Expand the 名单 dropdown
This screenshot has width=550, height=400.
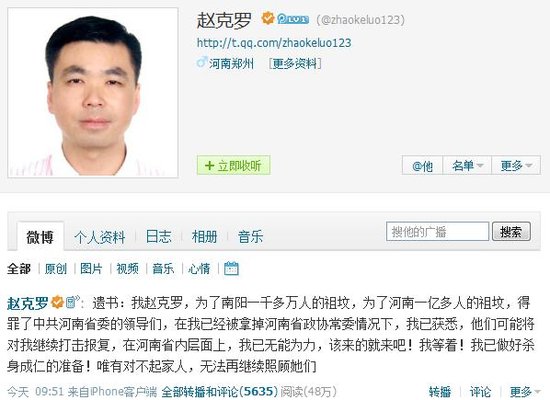(x=467, y=165)
